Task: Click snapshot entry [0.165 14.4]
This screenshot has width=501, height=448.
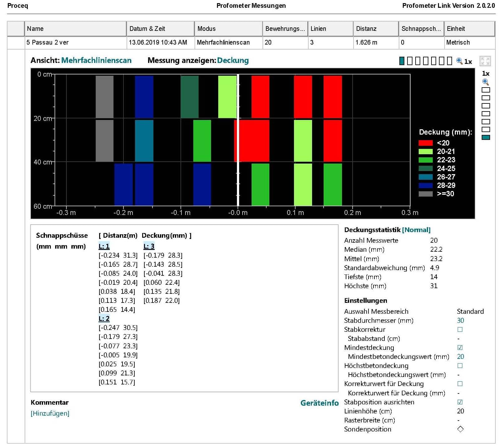Action: (117, 309)
